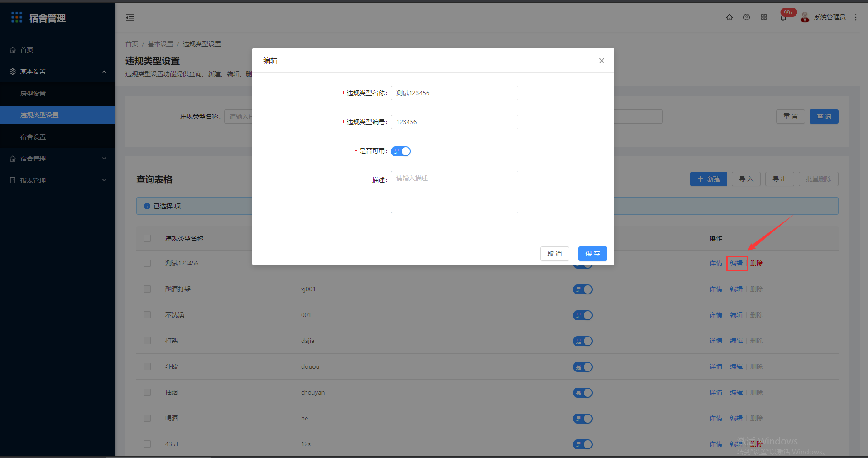The height and width of the screenshot is (458, 868).
Task: Go home via top bar house icon
Action: (729, 17)
